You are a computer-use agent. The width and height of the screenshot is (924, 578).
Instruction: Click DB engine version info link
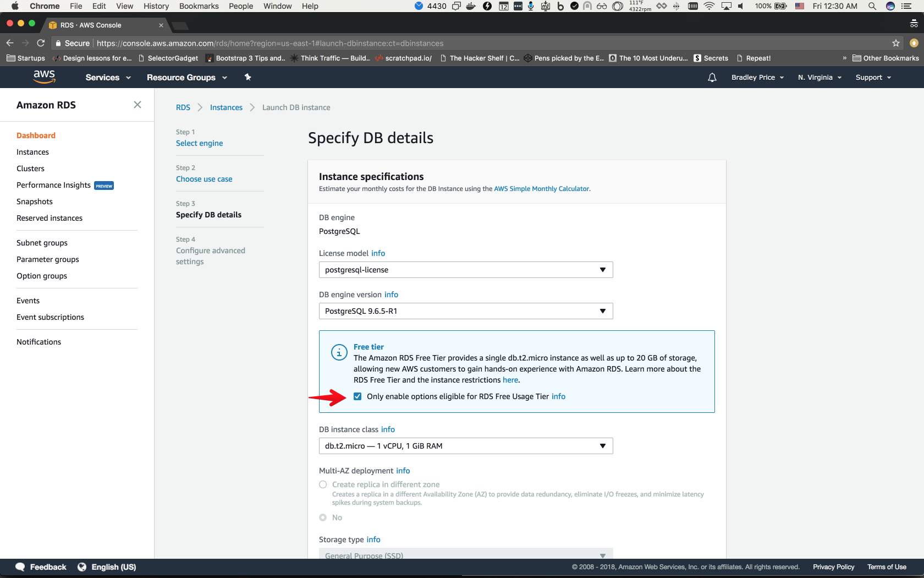point(391,295)
